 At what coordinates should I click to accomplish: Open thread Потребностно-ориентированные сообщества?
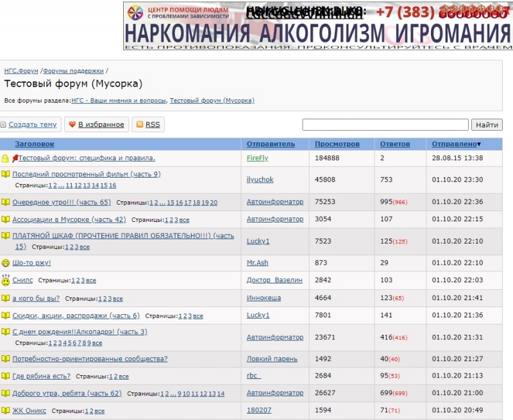90,359
